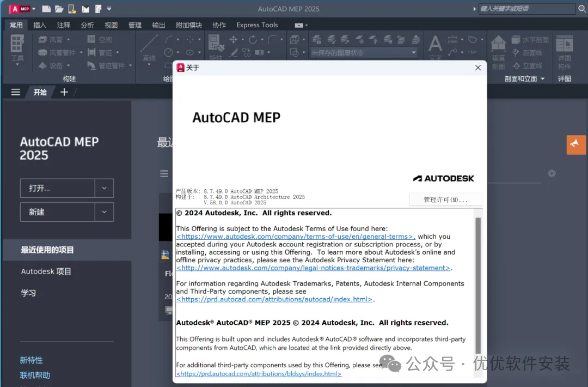Click the Revision Cloud tool icon
Viewport: 588px width, 387px height.
tap(473, 39)
